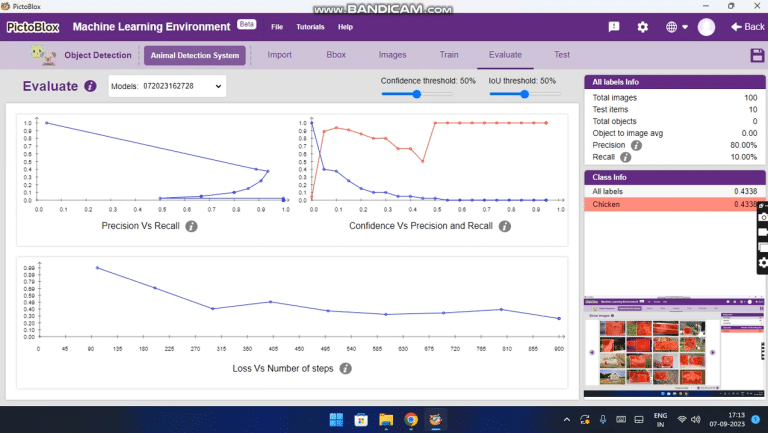
Task: Select the Chicken class row
Action: pyautogui.click(x=674, y=204)
